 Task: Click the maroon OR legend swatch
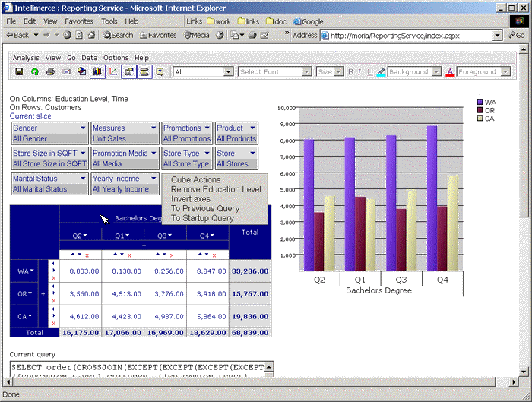tap(480, 110)
